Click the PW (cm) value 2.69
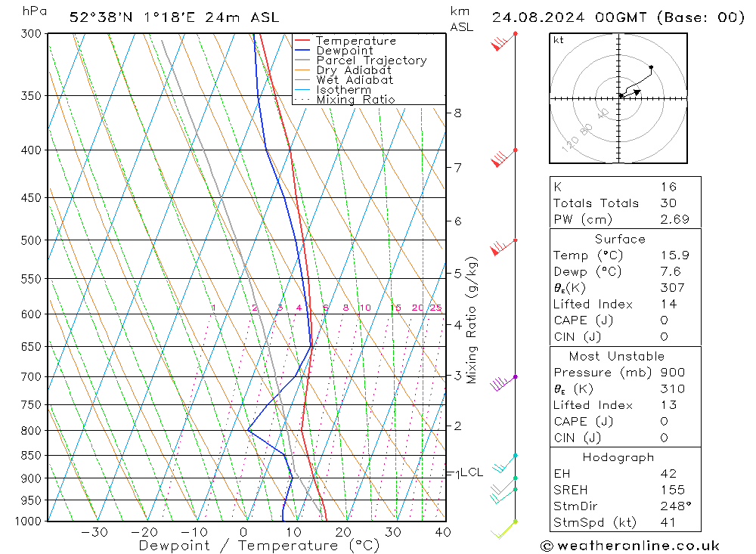The height and width of the screenshot is (554, 756). coord(674,219)
